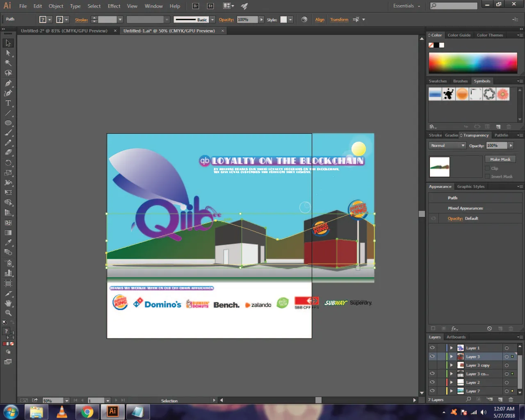
Task: Select the orange sphere symbol thumbnail
Action: (x=462, y=94)
